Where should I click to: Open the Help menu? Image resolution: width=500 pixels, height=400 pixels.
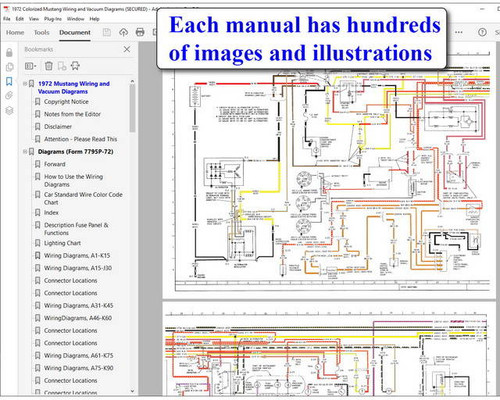[94, 19]
